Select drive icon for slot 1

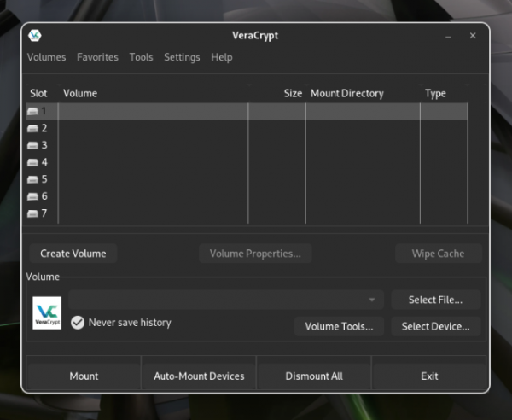click(32, 111)
